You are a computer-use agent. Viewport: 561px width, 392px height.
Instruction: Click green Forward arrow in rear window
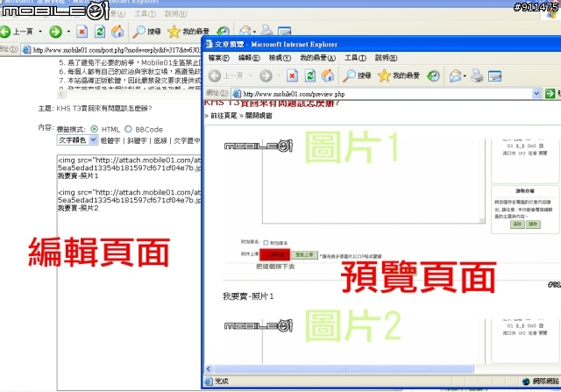pos(55,32)
